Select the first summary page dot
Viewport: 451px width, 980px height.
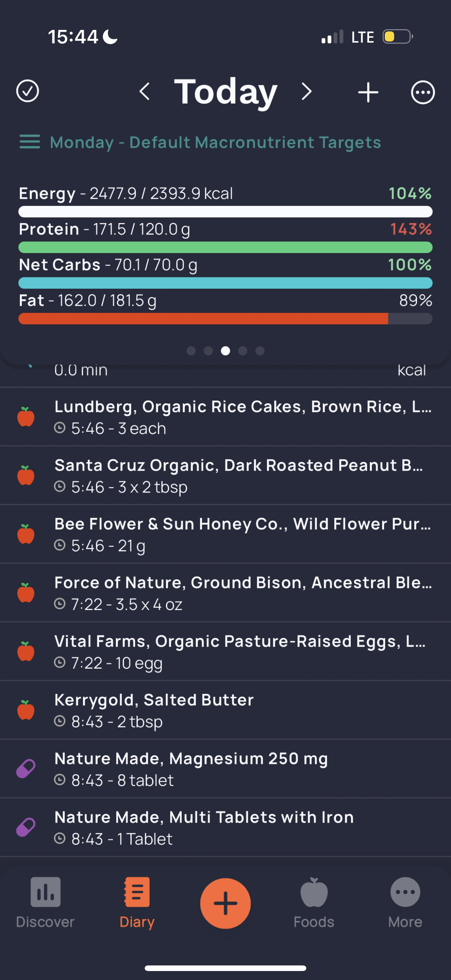coord(191,351)
